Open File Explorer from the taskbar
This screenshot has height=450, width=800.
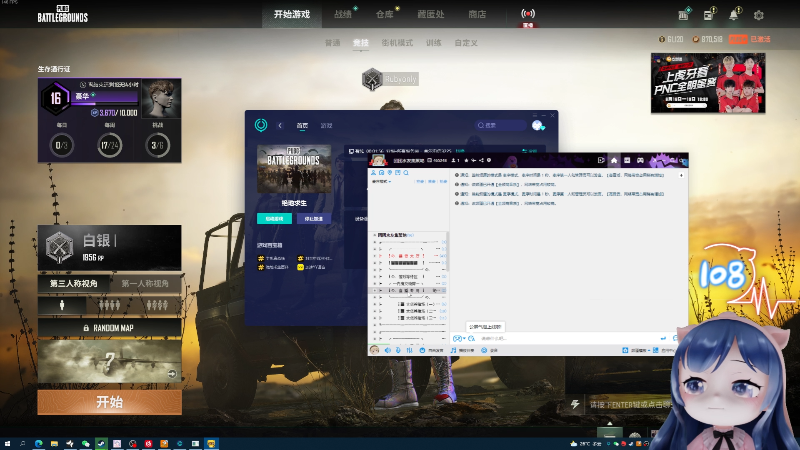point(54,444)
